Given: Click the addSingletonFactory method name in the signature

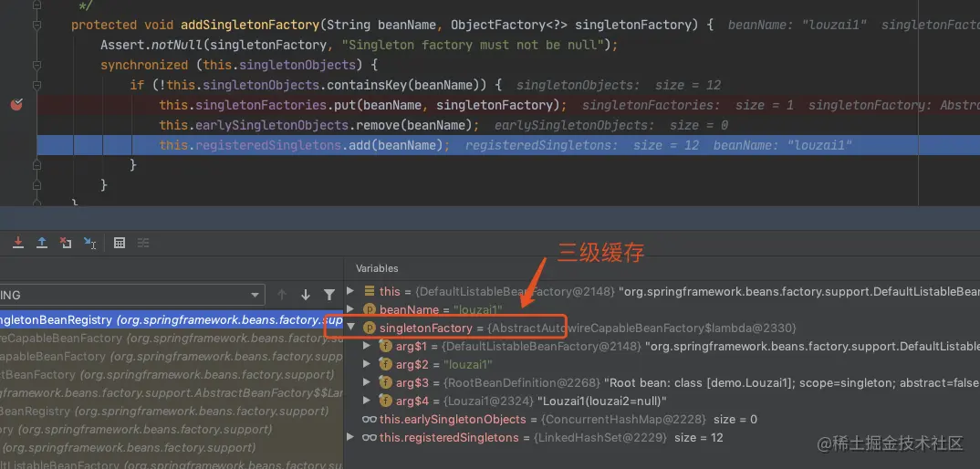Looking at the screenshot, I should point(249,25).
